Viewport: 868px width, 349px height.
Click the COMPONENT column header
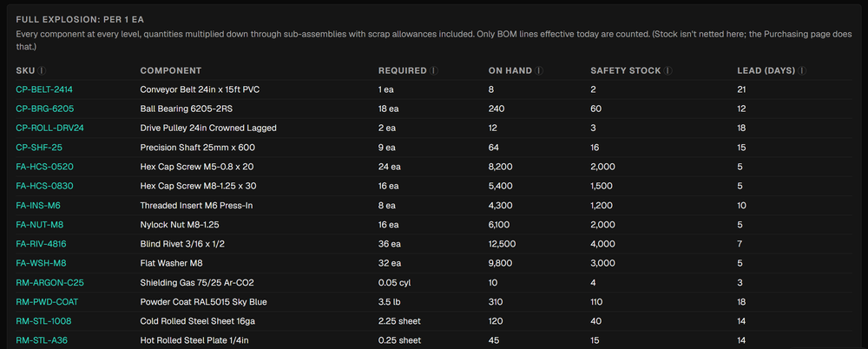point(170,71)
